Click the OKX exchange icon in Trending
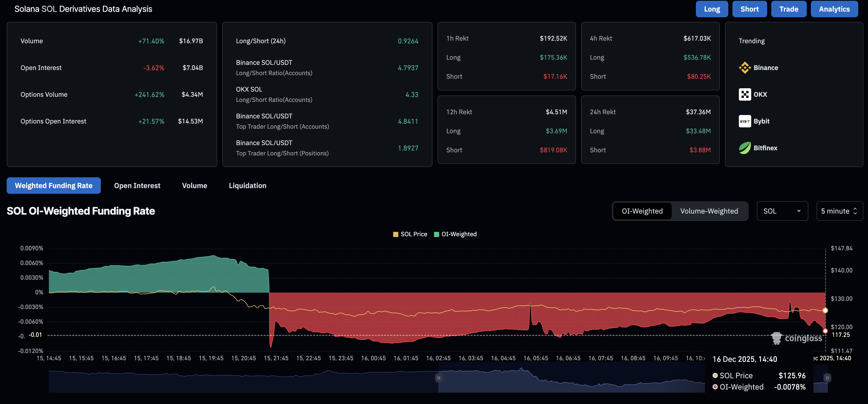Screen dimensions: 868x404 [x=745, y=94]
